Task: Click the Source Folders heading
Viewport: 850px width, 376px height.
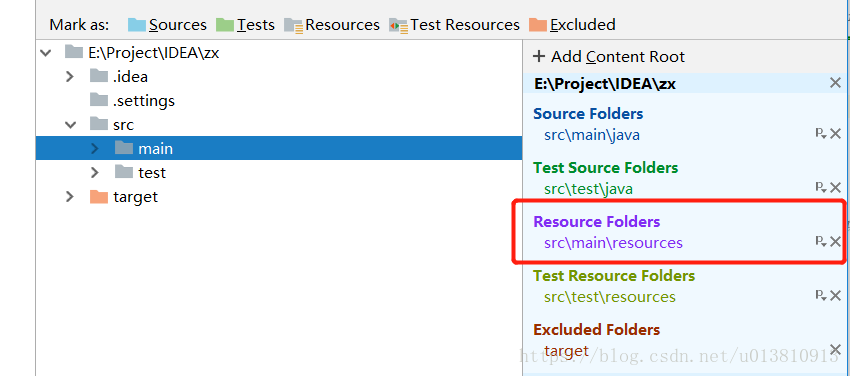Action: [x=588, y=114]
